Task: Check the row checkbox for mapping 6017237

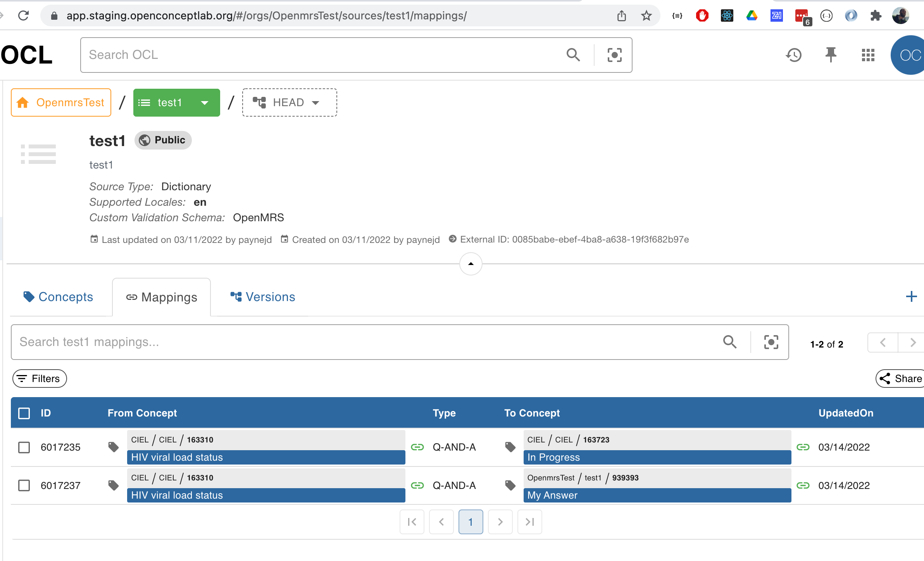Action: [x=24, y=485]
